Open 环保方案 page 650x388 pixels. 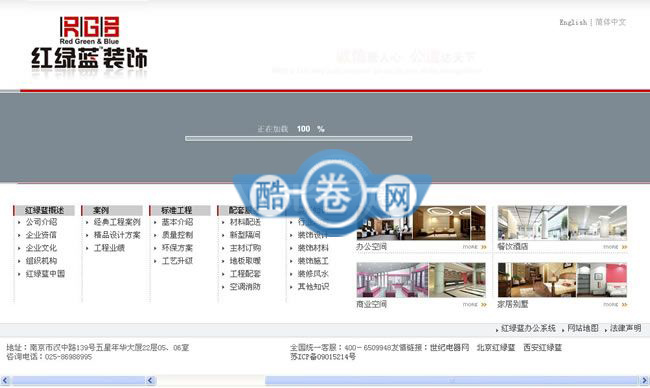coord(177,248)
